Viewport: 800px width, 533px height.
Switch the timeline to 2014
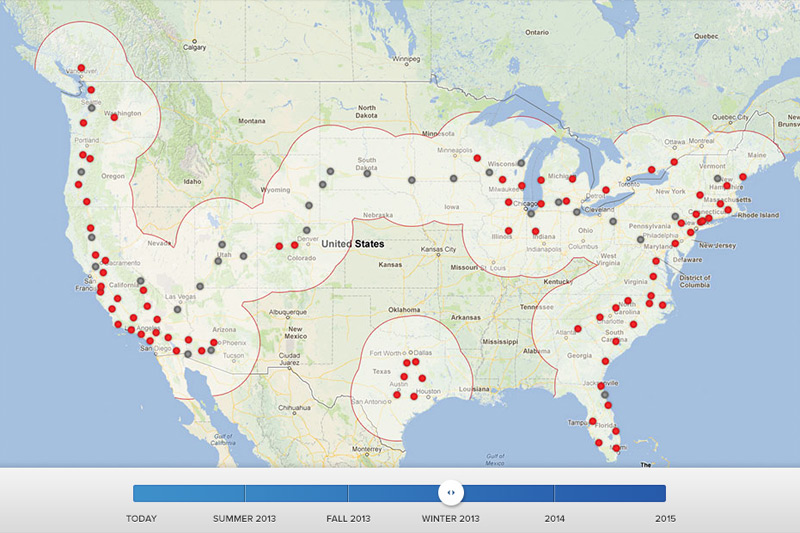coord(555,519)
